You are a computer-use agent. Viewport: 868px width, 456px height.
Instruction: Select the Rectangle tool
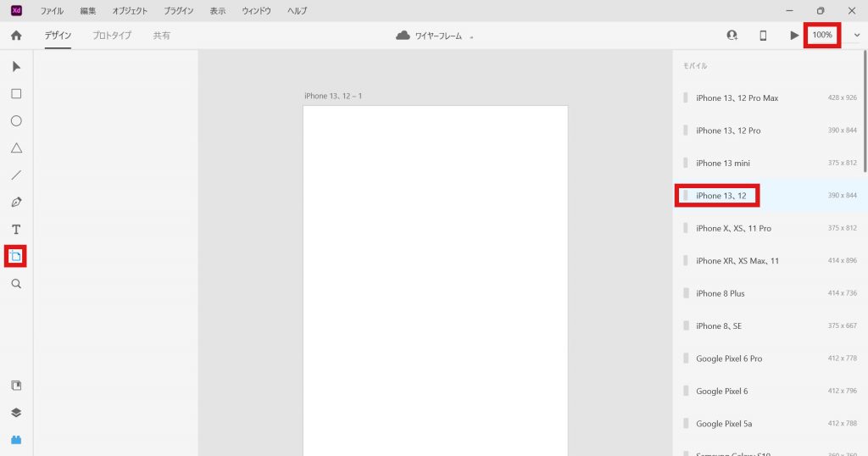(x=16, y=93)
